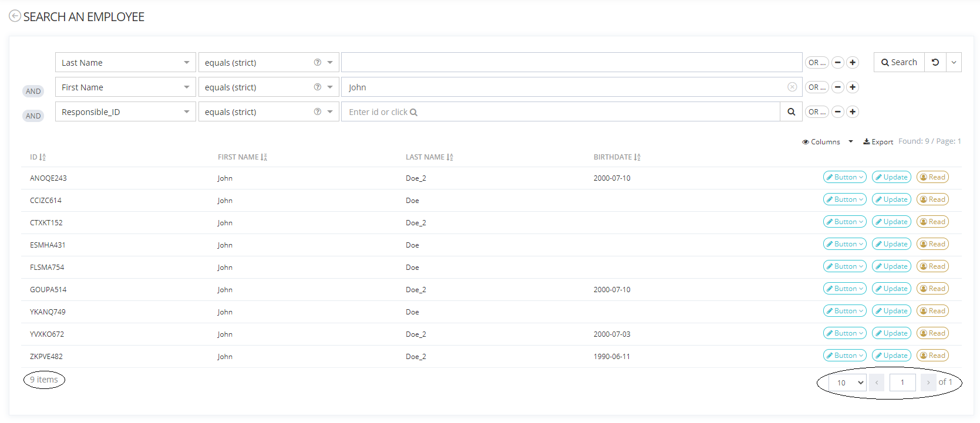Click the Search button
The width and height of the screenshot is (980, 423).
(899, 62)
